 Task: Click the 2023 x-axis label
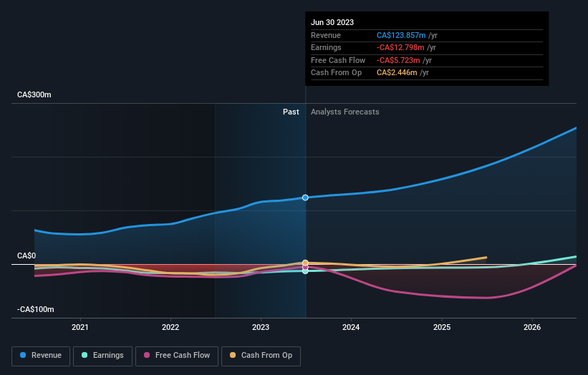click(x=261, y=327)
